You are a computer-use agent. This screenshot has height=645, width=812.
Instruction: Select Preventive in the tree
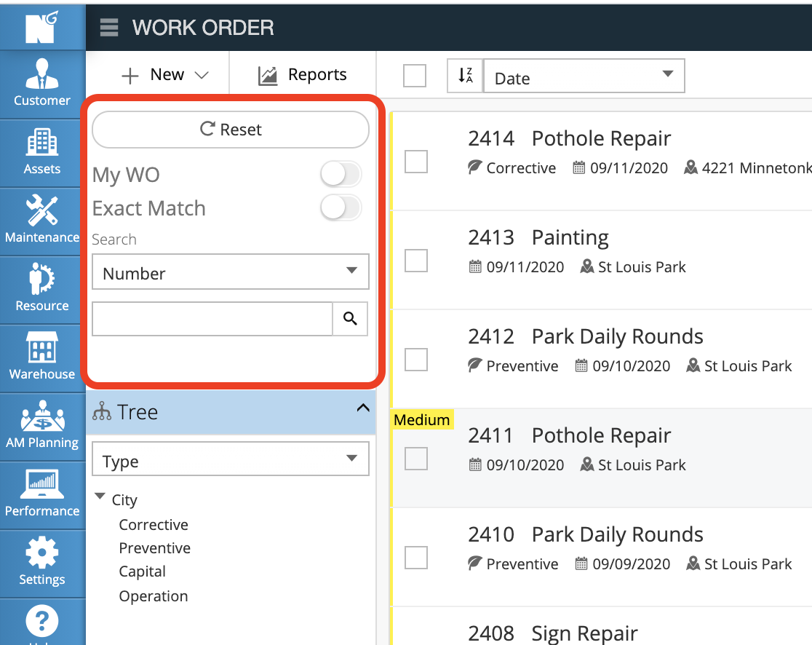pyautogui.click(x=155, y=548)
